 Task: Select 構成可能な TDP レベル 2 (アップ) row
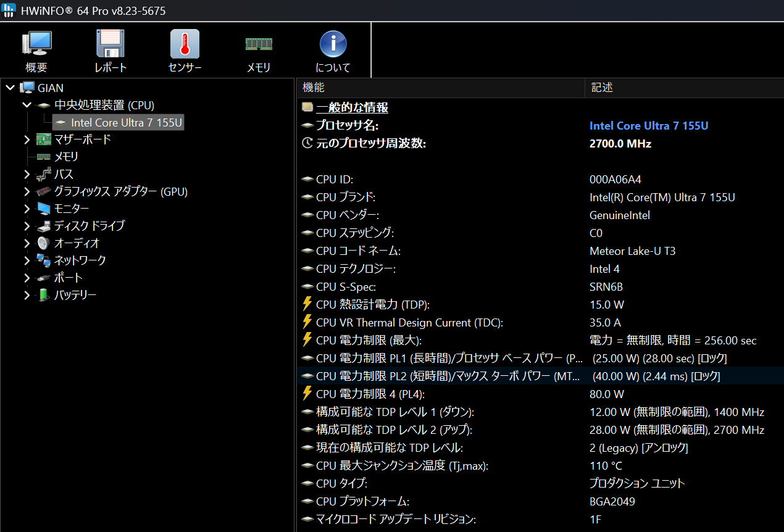click(x=540, y=430)
